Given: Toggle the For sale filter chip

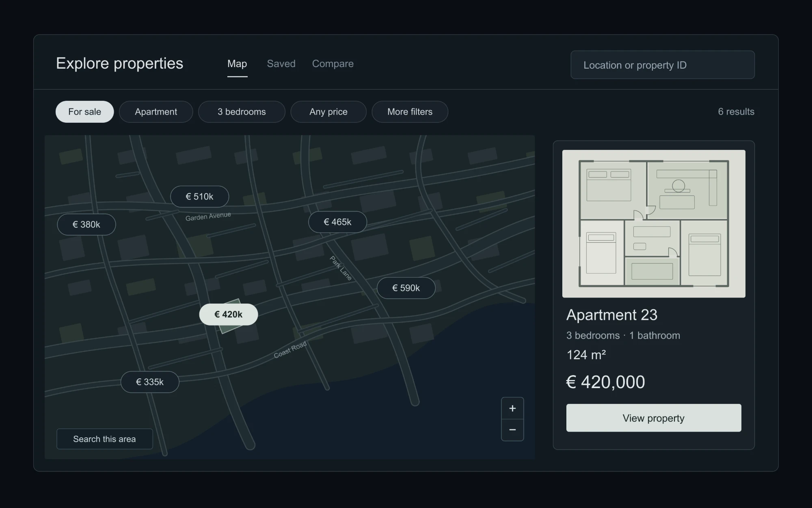Looking at the screenshot, I should 84,112.
